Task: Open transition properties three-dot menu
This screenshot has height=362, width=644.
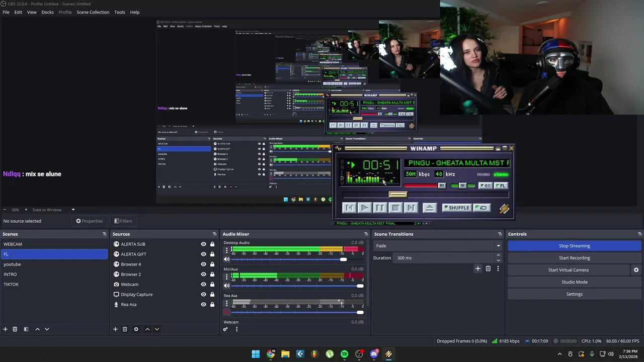Action: (x=498, y=269)
